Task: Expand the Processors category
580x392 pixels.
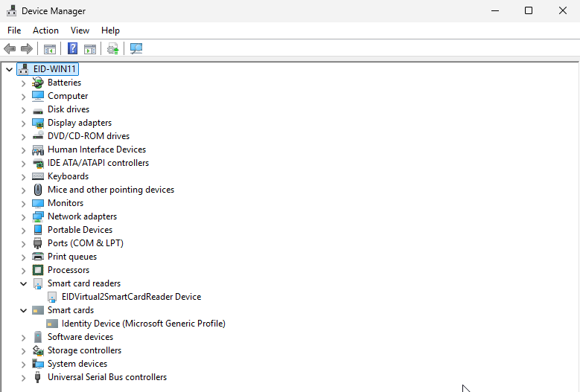Action: pos(23,271)
